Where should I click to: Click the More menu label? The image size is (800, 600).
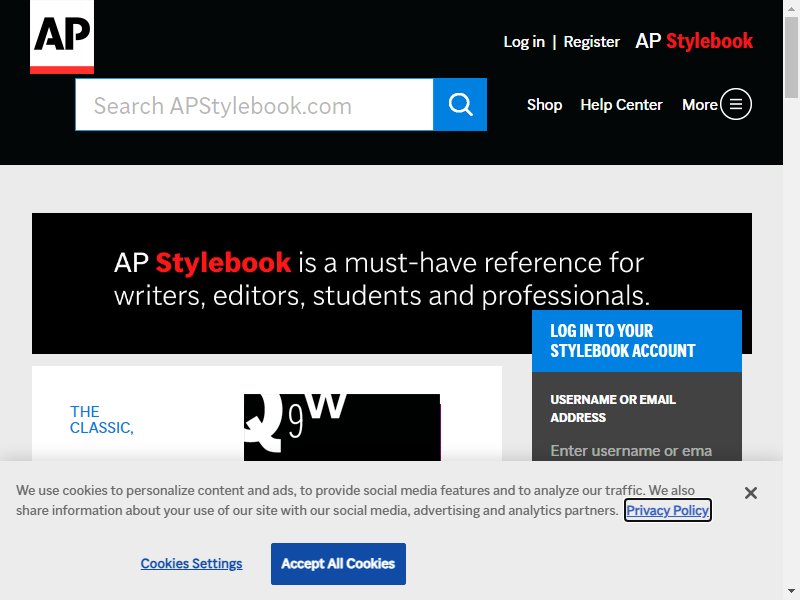pyautogui.click(x=699, y=105)
